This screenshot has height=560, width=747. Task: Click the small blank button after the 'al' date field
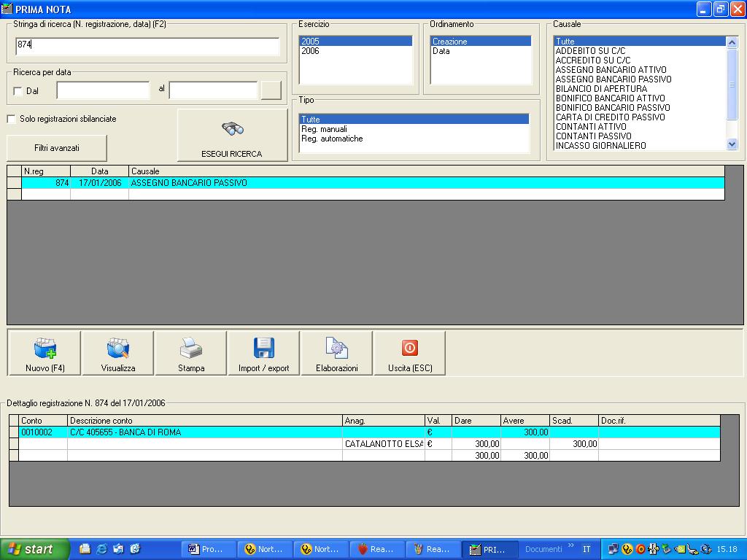271,90
